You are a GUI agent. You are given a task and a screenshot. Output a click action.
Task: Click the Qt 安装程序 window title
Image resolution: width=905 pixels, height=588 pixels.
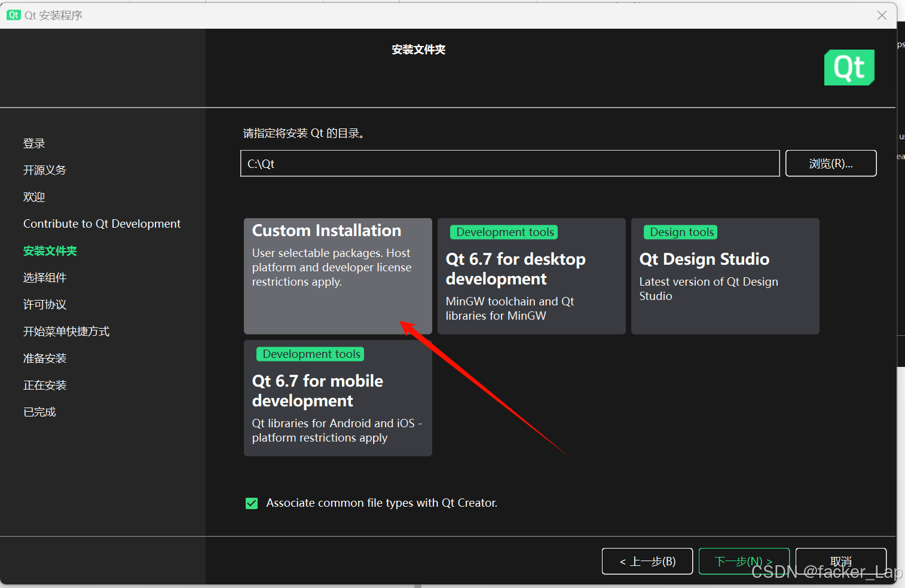(x=53, y=16)
